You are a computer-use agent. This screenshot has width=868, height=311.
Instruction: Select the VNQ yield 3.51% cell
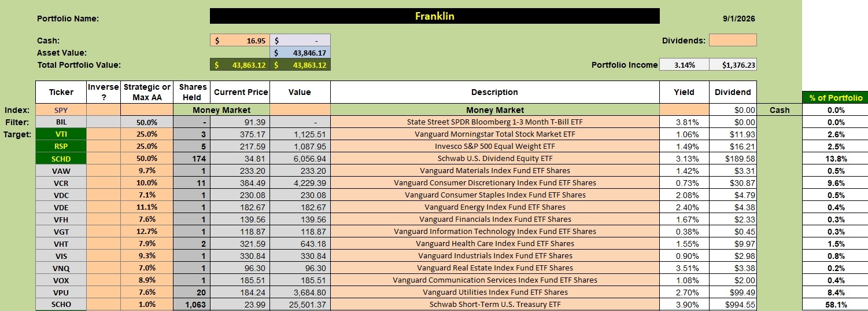pyautogui.click(x=684, y=268)
